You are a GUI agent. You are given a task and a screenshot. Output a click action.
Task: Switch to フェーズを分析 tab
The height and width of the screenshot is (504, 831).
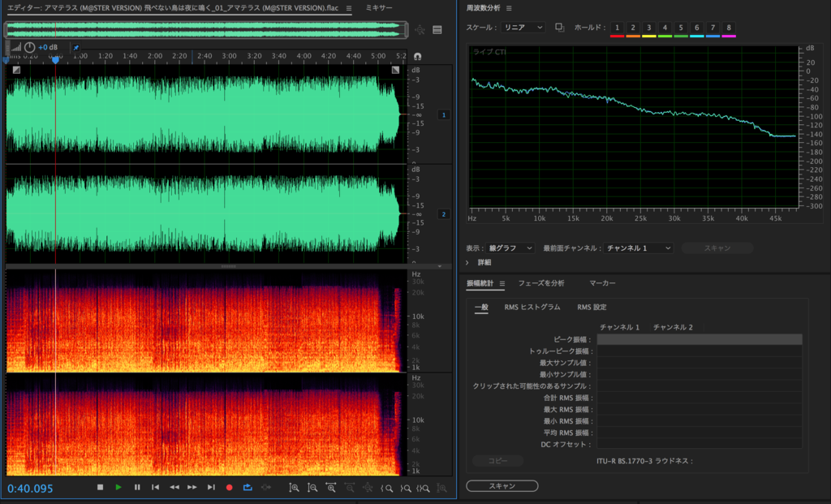pyautogui.click(x=541, y=283)
